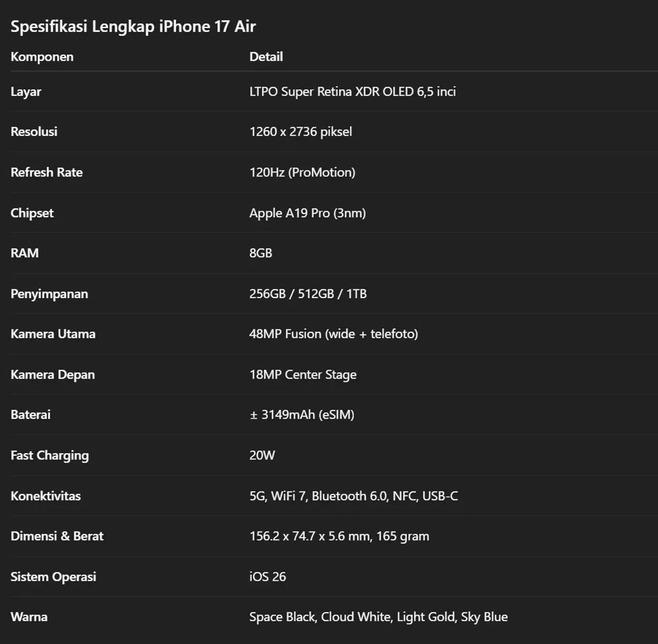658x644 pixels.
Task: Select the Kamera Utama label
Action: pyautogui.click(x=53, y=334)
